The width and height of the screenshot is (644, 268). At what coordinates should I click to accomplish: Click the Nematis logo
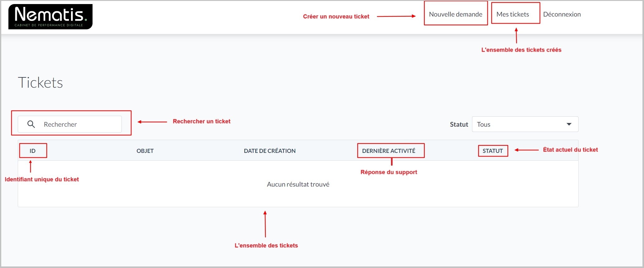[x=50, y=17]
